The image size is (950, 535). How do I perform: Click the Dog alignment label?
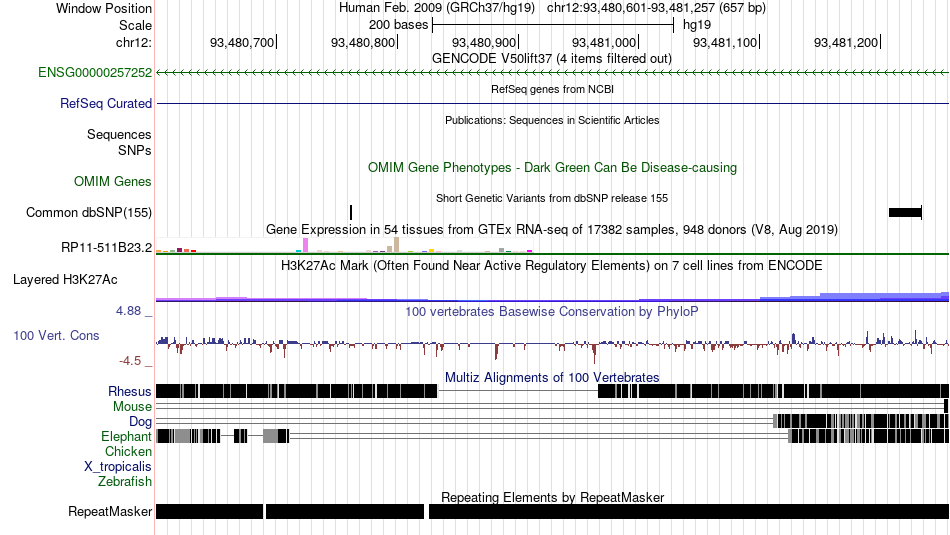(141, 422)
